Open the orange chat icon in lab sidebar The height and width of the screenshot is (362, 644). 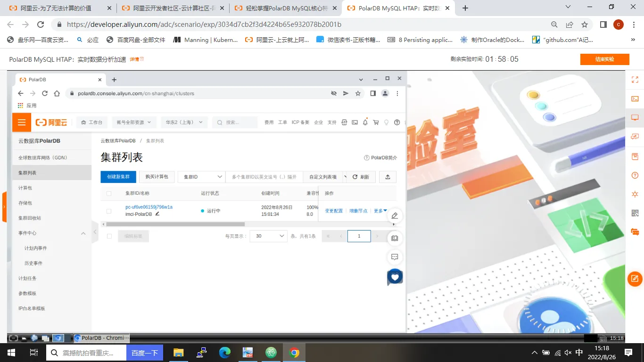point(635,232)
